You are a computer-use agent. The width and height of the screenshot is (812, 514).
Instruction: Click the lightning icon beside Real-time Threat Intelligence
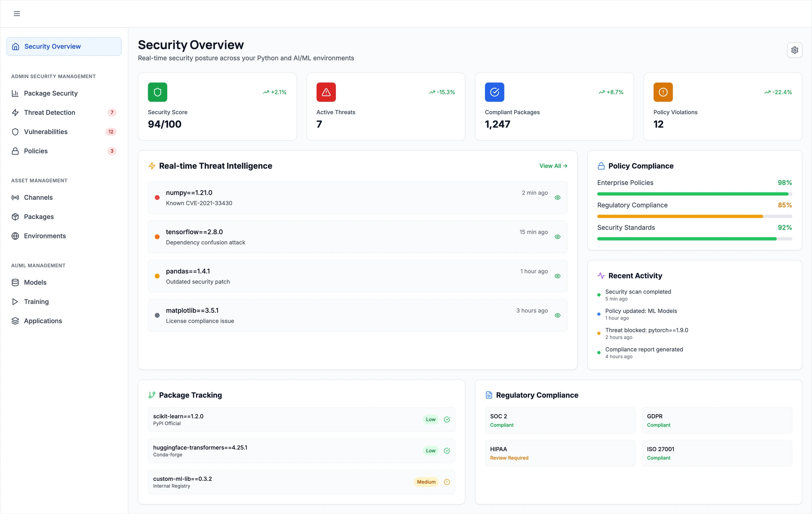click(x=152, y=166)
